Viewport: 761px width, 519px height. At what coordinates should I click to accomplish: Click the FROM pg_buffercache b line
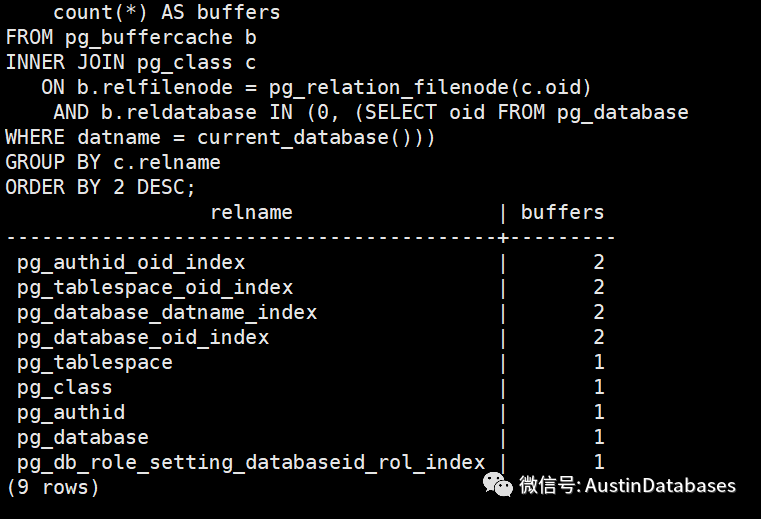(x=131, y=38)
